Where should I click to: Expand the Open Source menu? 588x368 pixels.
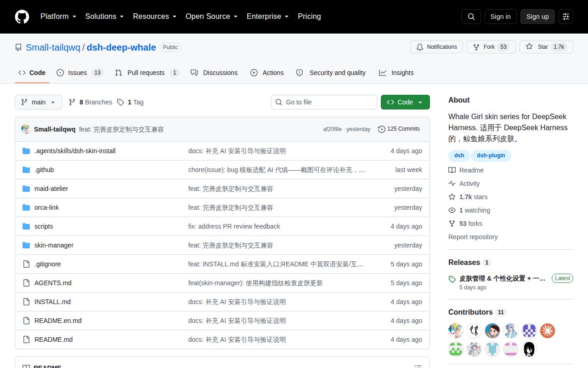coord(211,17)
